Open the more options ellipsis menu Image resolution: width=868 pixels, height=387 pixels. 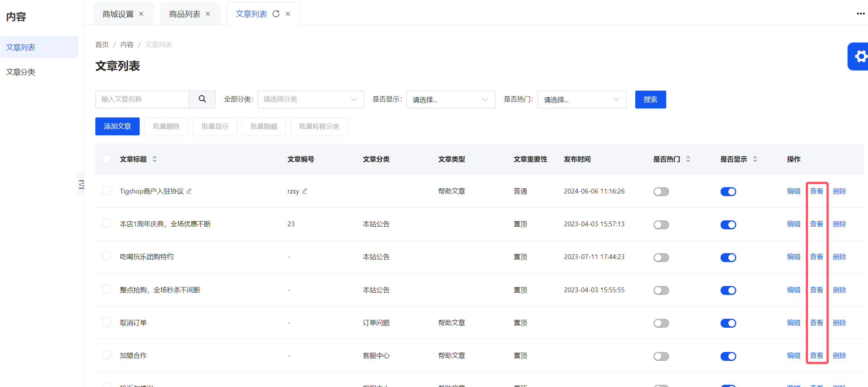tap(861, 13)
